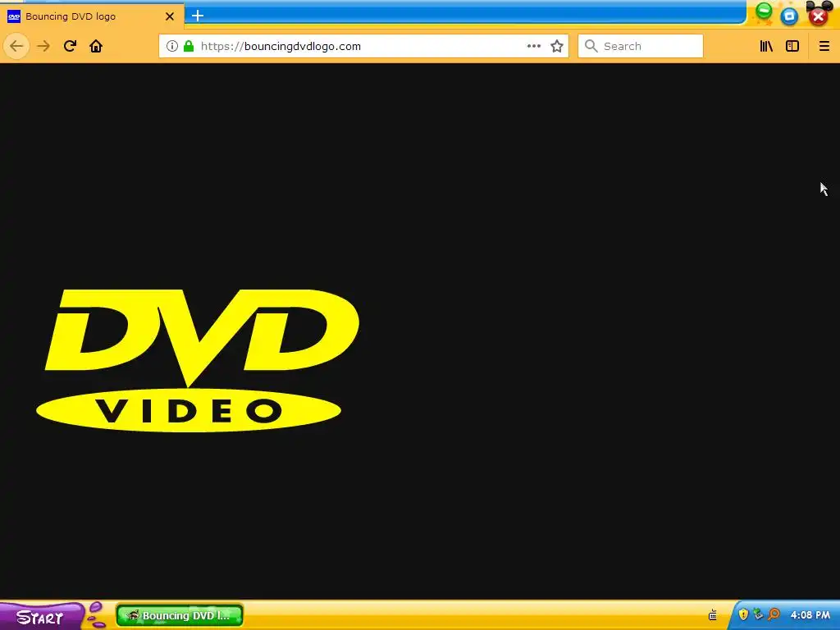Image resolution: width=840 pixels, height=630 pixels.
Task: Click the 4:08 PM clock
Action: [x=810, y=615]
